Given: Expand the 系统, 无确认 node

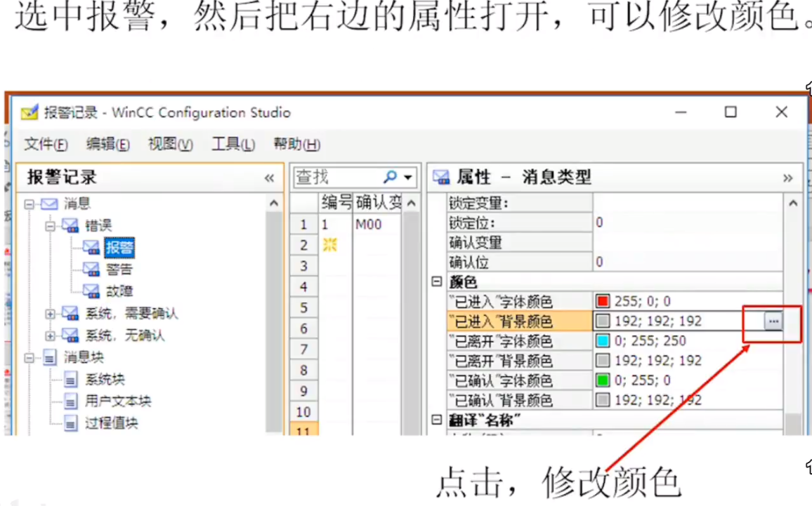Looking at the screenshot, I should tap(50, 335).
